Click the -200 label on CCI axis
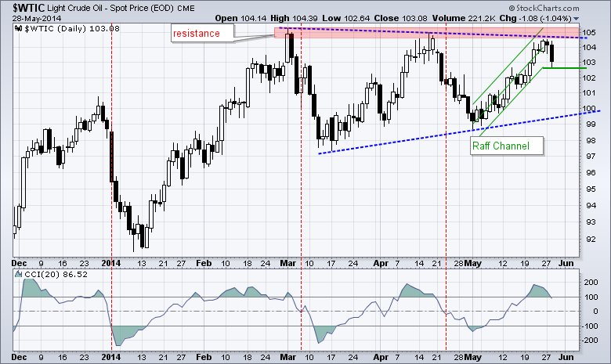Screen dimensions: 611x364 pyautogui.click(x=589, y=341)
